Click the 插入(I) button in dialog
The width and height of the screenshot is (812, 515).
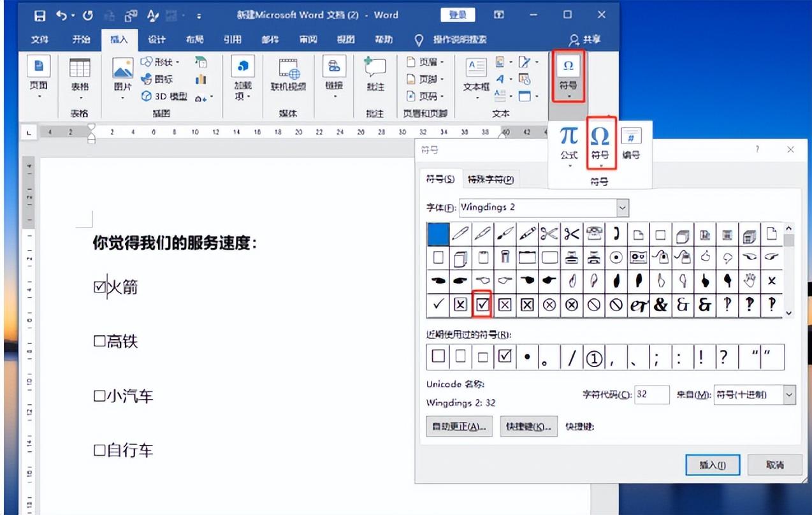pos(711,465)
